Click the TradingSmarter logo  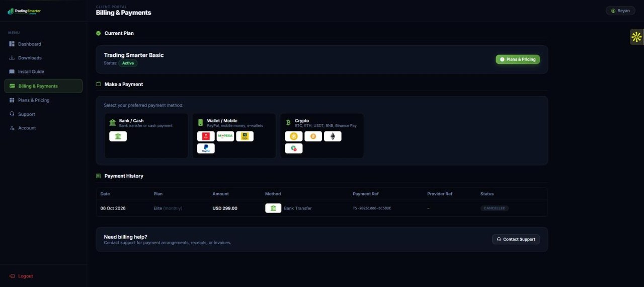(x=24, y=11)
